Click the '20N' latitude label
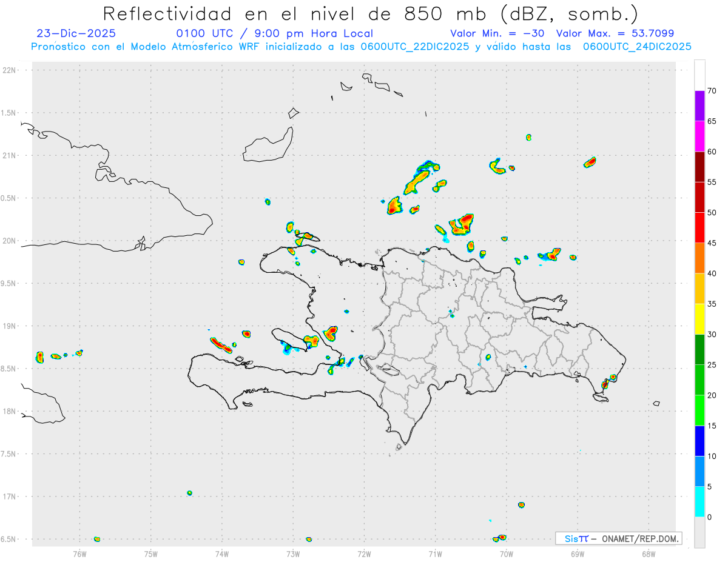728x562 pixels. 10,241
